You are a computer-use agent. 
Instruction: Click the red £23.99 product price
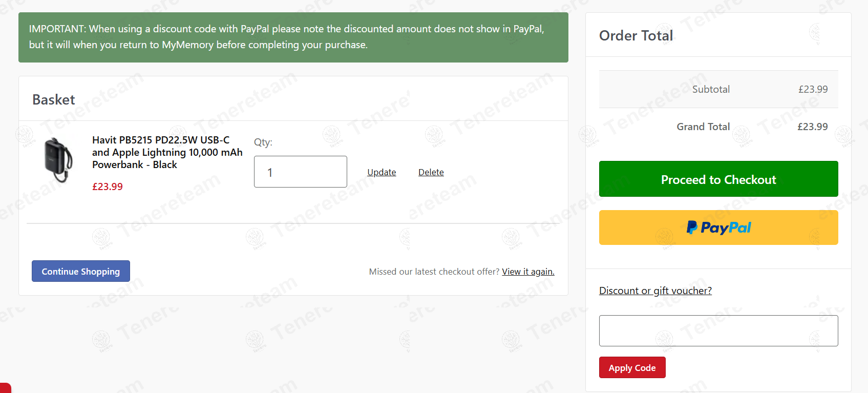click(x=108, y=187)
